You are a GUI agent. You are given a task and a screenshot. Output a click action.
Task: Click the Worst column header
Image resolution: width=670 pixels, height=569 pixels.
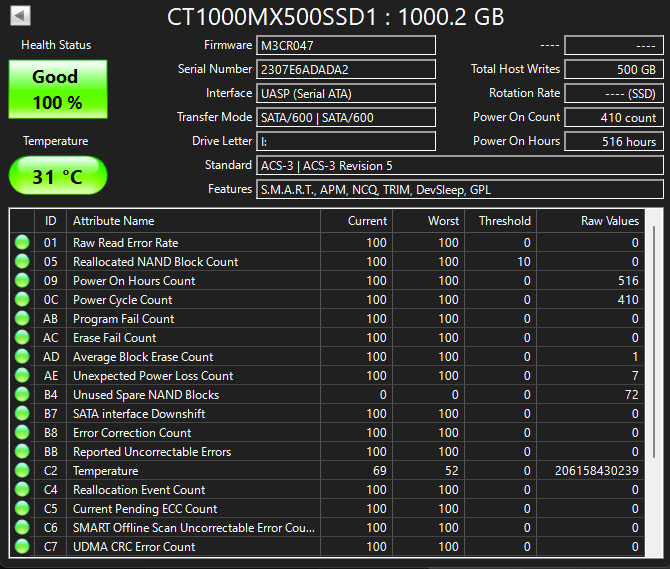(x=429, y=221)
